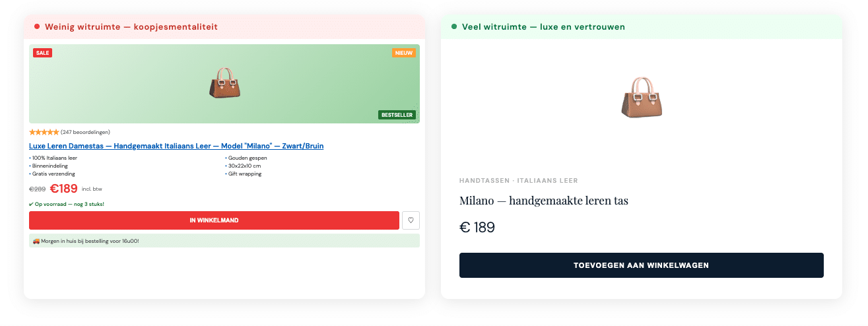868x326 pixels.
Task: Click the green BESTSELLER badge
Action: [397, 115]
